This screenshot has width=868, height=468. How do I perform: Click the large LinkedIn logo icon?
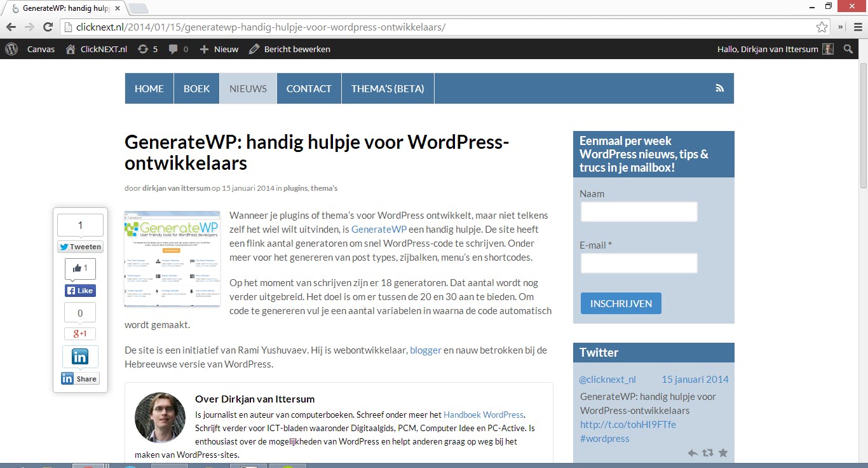point(80,357)
